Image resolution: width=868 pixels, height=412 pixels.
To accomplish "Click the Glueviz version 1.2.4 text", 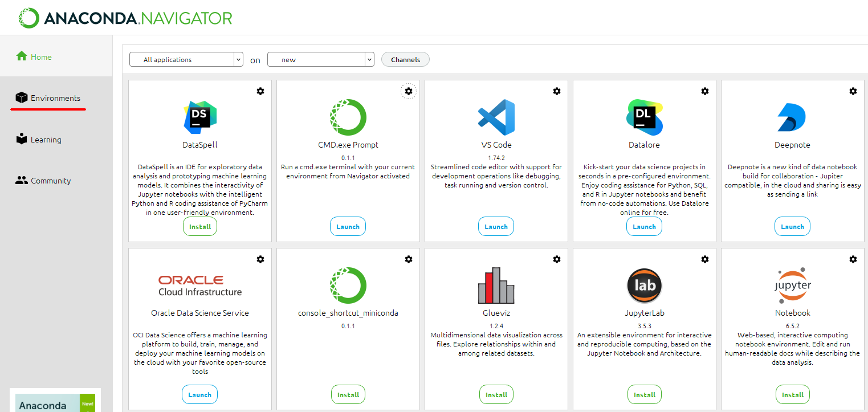I will [x=496, y=325].
